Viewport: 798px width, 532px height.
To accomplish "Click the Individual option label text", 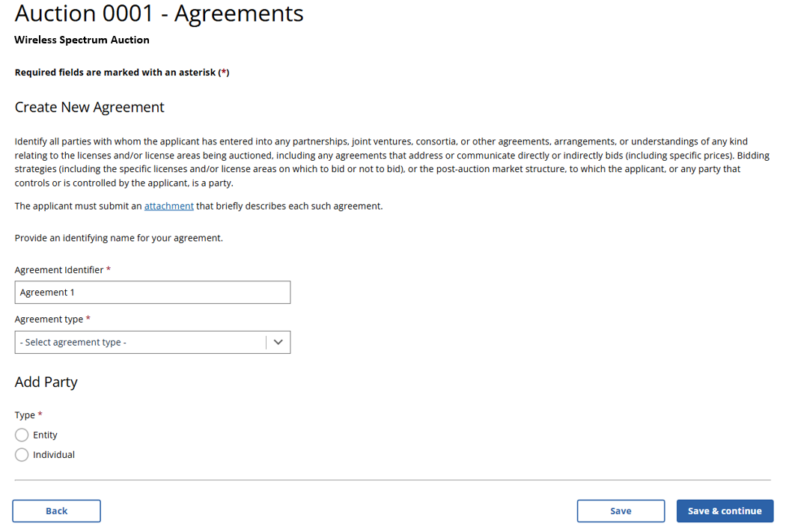I will (54, 455).
